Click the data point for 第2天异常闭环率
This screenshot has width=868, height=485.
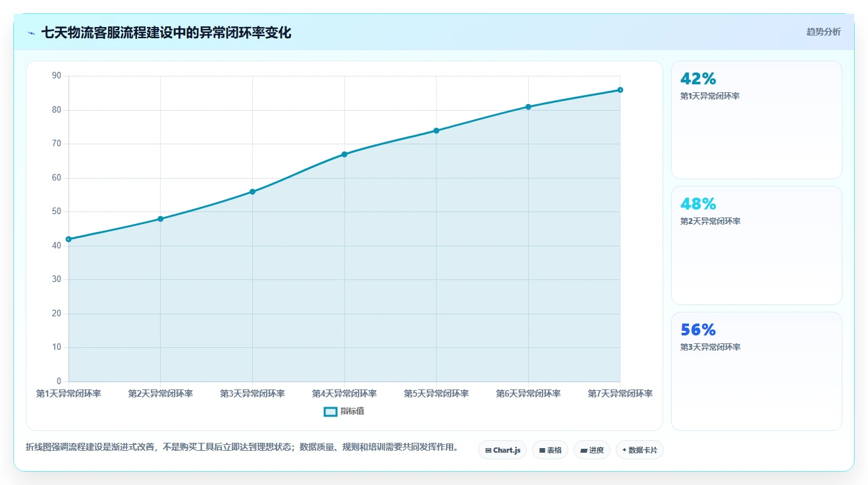click(160, 219)
